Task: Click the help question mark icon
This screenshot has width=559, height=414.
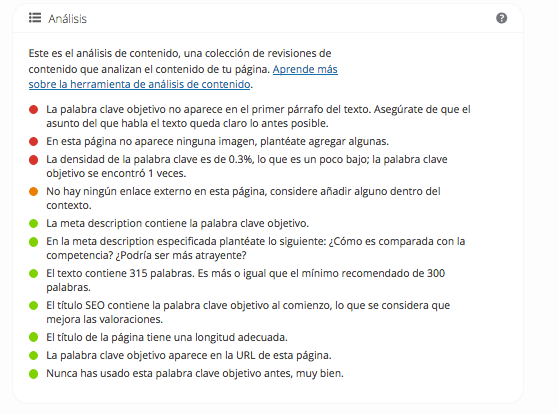Action: 501,18
